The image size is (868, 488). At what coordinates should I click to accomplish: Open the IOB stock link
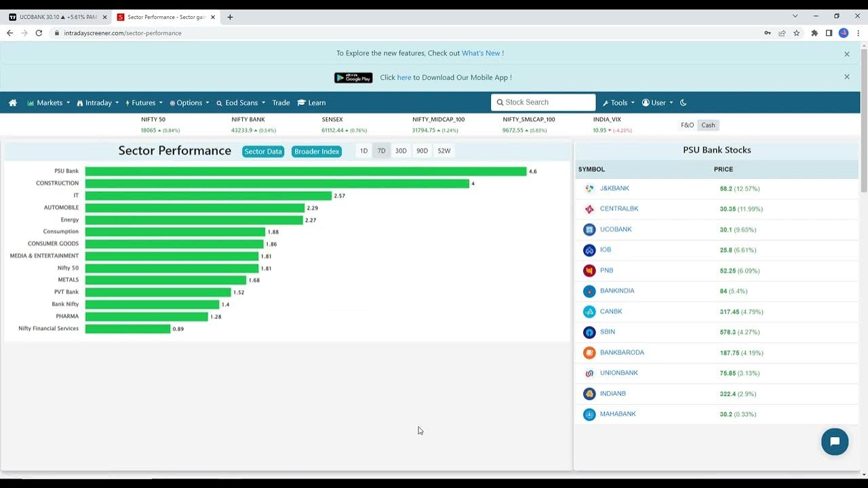[606, 250]
